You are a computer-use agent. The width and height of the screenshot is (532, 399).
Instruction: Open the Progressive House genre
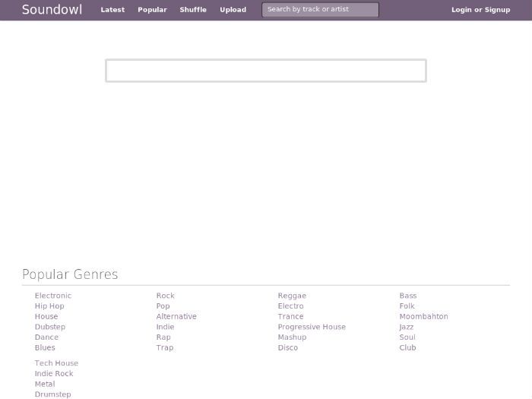(x=312, y=327)
